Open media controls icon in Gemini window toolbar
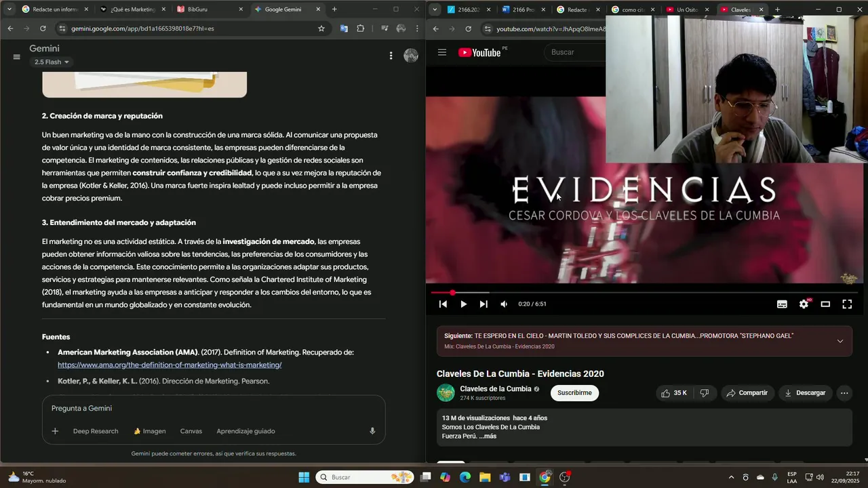Image resolution: width=868 pixels, height=488 pixels. click(384, 28)
